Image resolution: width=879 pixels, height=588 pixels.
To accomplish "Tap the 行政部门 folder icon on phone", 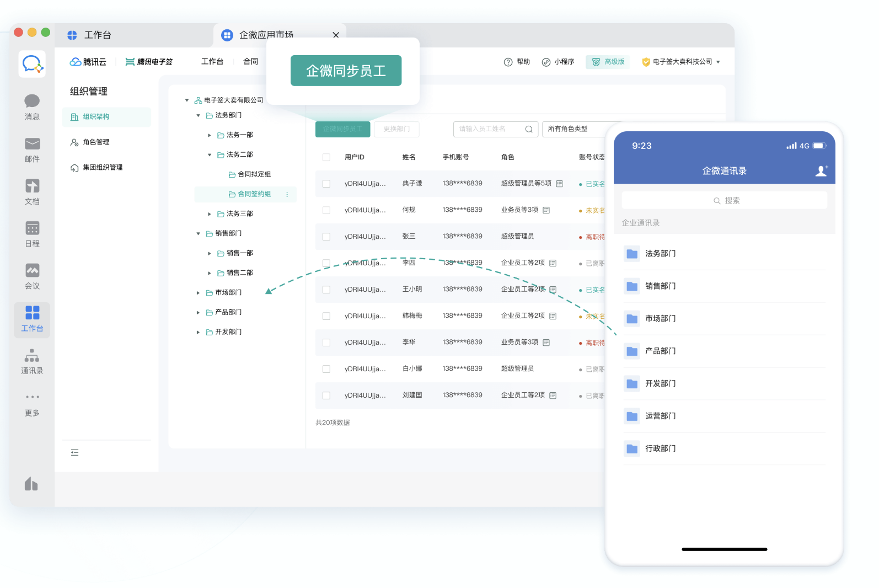I will pos(632,448).
